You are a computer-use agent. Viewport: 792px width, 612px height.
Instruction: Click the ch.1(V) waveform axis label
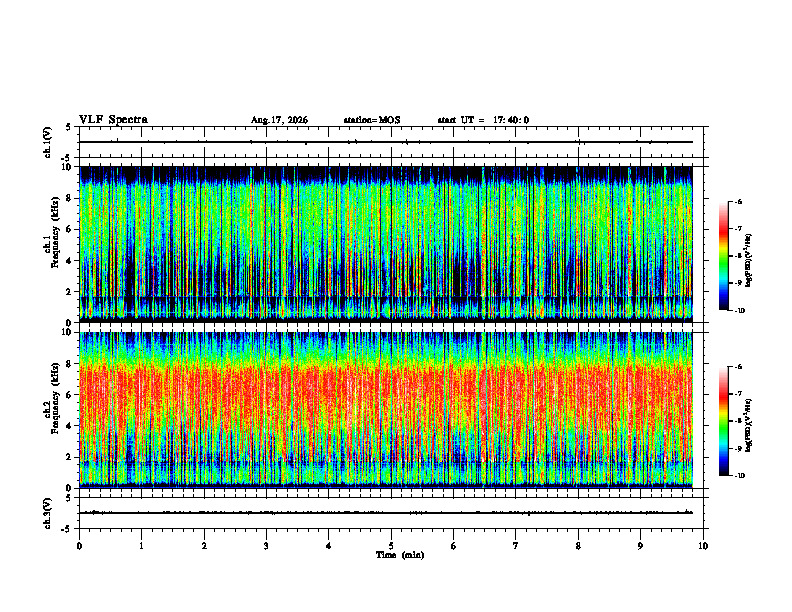pyautogui.click(x=48, y=142)
